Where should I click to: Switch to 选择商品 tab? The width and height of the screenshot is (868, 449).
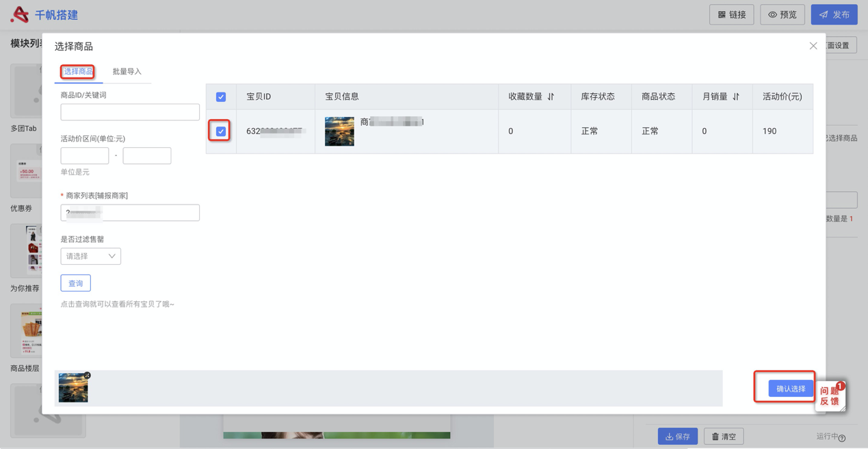(x=78, y=71)
